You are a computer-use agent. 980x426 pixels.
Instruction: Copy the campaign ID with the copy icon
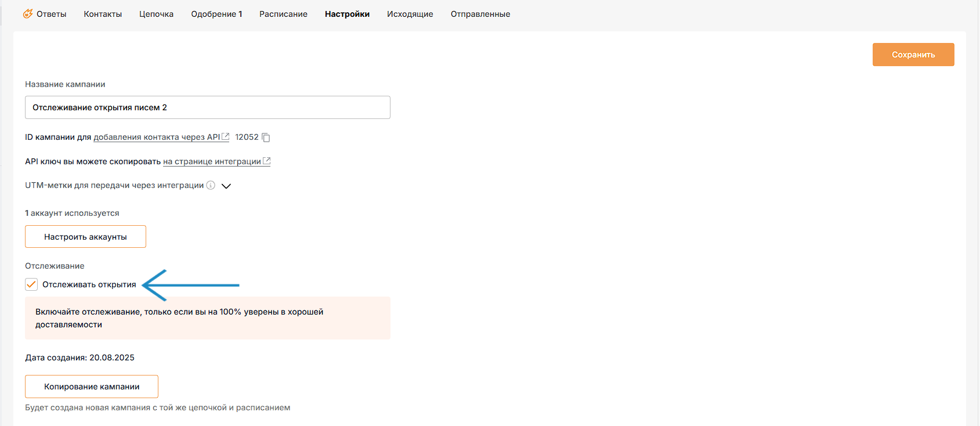point(266,138)
